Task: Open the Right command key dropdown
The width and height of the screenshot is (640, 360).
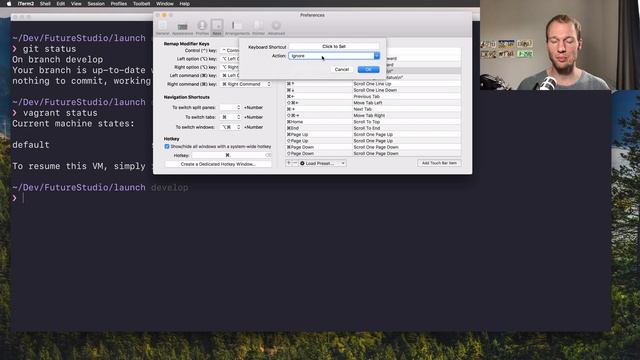Action: pyautogui.click(x=246, y=84)
